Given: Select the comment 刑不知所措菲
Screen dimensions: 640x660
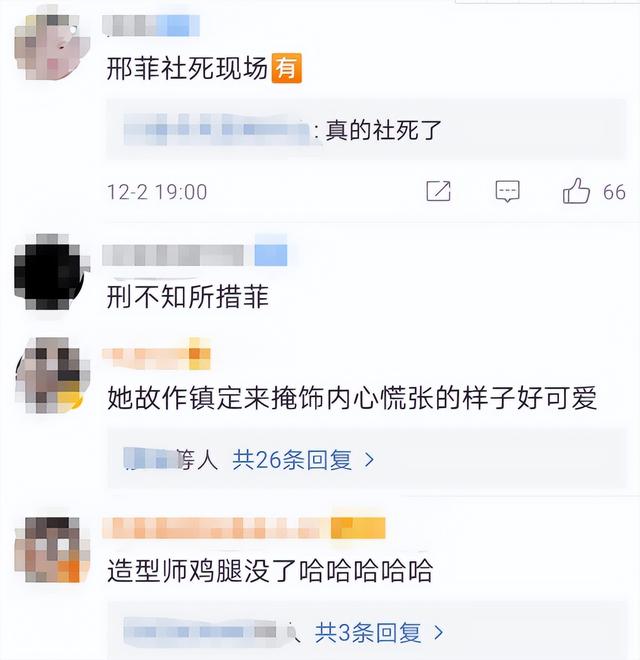Looking at the screenshot, I should [187, 297].
